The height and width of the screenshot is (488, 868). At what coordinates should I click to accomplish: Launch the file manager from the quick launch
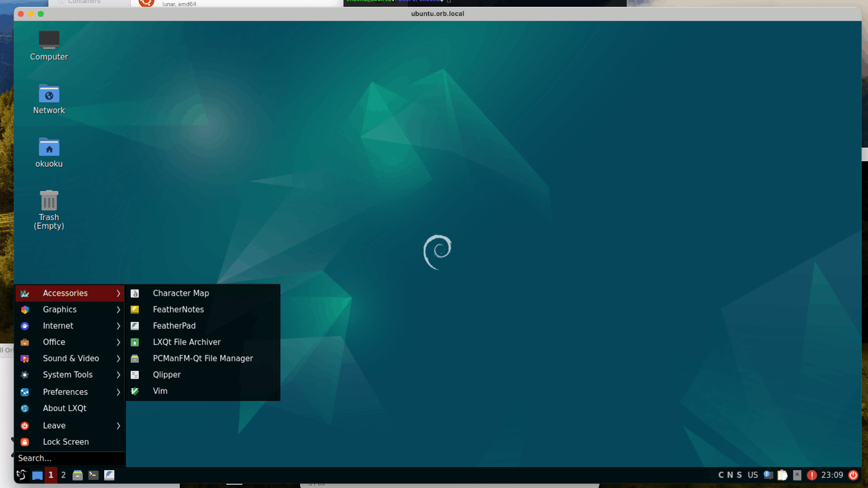pyautogui.click(x=77, y=476)
